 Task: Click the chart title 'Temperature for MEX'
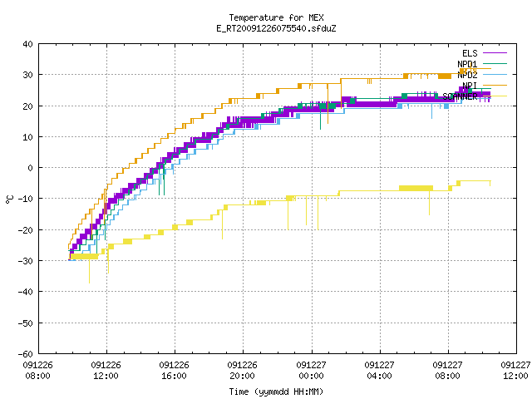(x=276, y=17)
